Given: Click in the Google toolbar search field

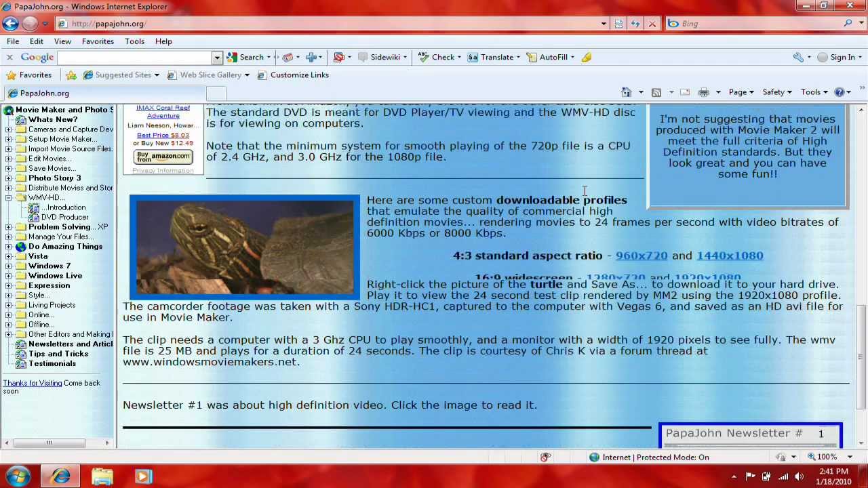Looking at the screenshot, I should pos(134,58).
